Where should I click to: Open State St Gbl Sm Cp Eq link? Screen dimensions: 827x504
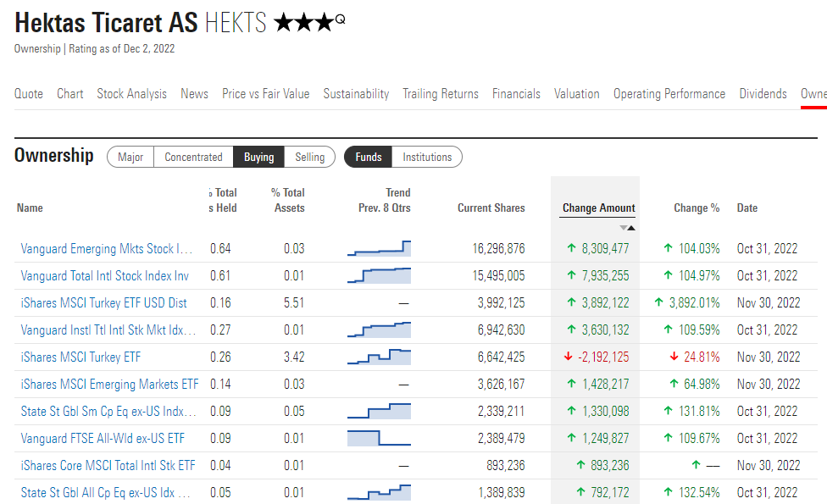[x=108, y=411]
